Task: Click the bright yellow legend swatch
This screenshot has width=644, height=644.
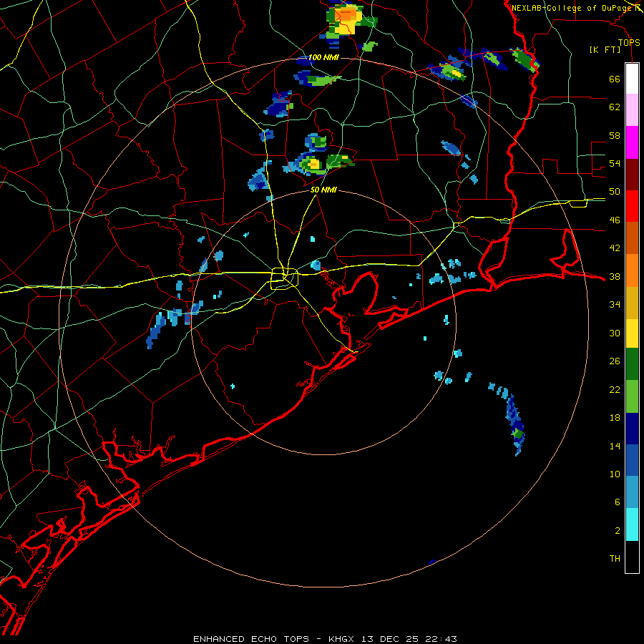Action: (x=632, y=333)
